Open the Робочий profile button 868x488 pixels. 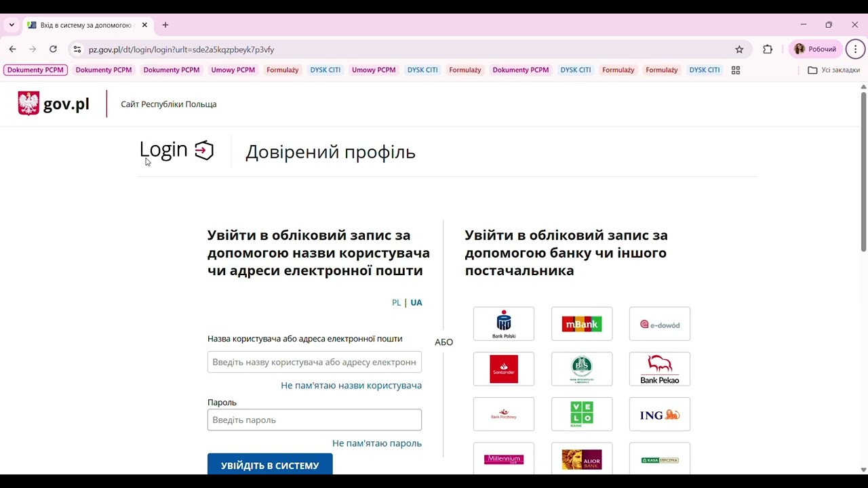(815, 49)
